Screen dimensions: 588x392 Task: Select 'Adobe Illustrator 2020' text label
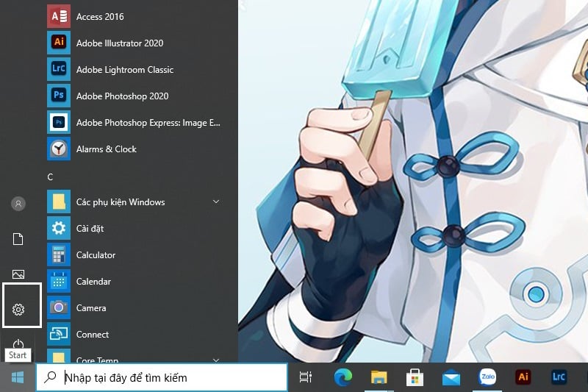point(120,43)
